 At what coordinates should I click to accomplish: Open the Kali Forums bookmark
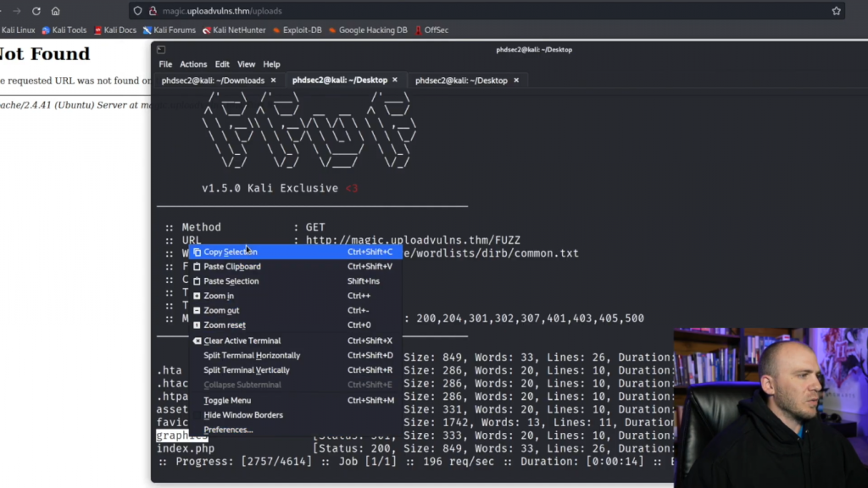point(170,30)
